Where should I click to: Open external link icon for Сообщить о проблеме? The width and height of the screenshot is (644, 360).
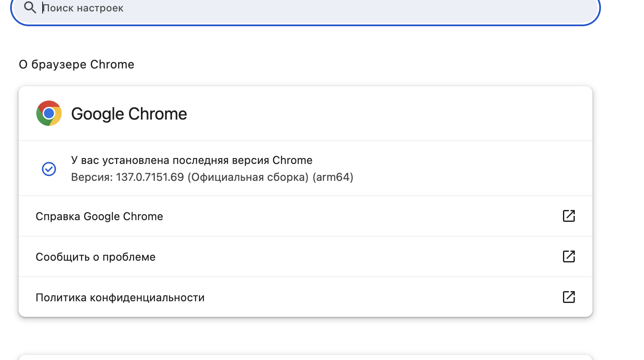569,256
